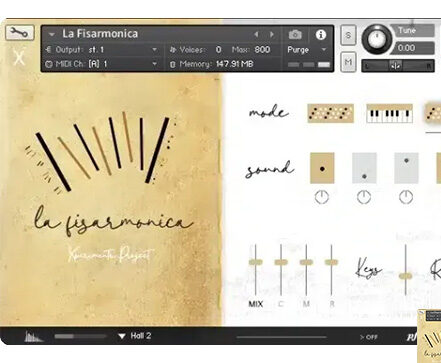Viewport: 441px width, 363px height.
Task: Click the voices note icon
Action: (x=172, y=50)
